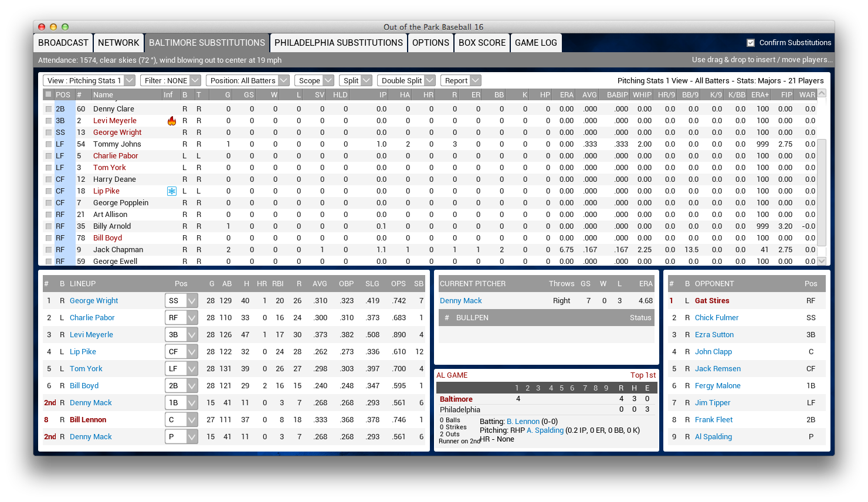Image resolution: width=868 pixels, height=502 pixels.
Task: Click A. Spalding pitching link
Action: [x=545, y=430]
